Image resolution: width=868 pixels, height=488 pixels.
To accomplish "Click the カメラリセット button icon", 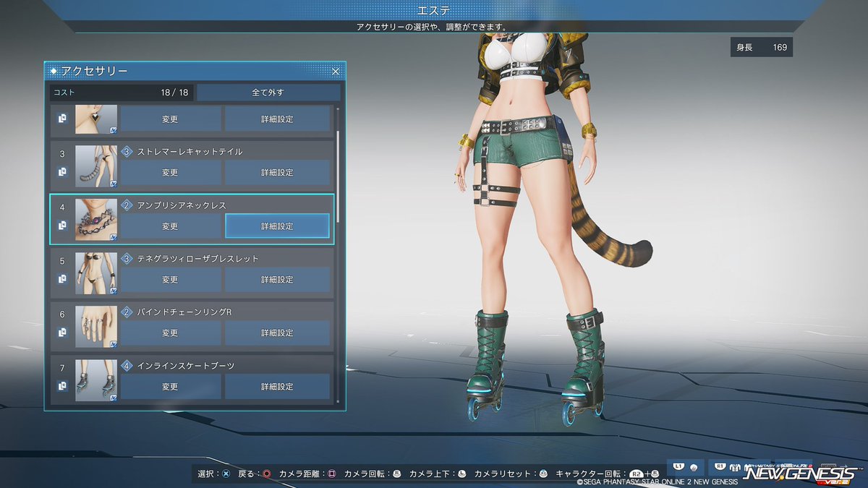I will pos(543,474).
